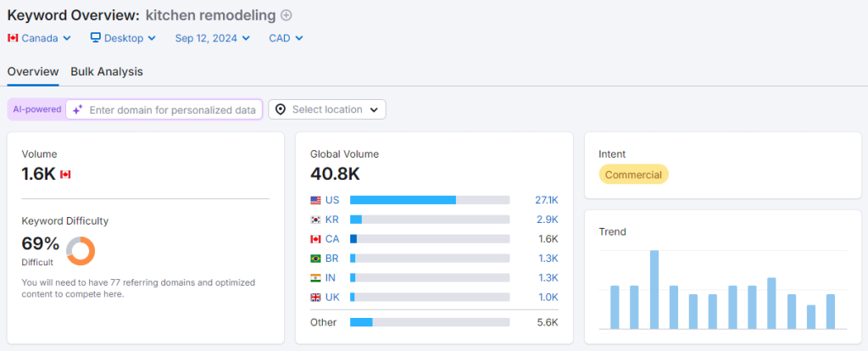The height and width of the screenshot is (351, 868).
Task: Click the Commercial intent badge
Action: pos(633,174)
